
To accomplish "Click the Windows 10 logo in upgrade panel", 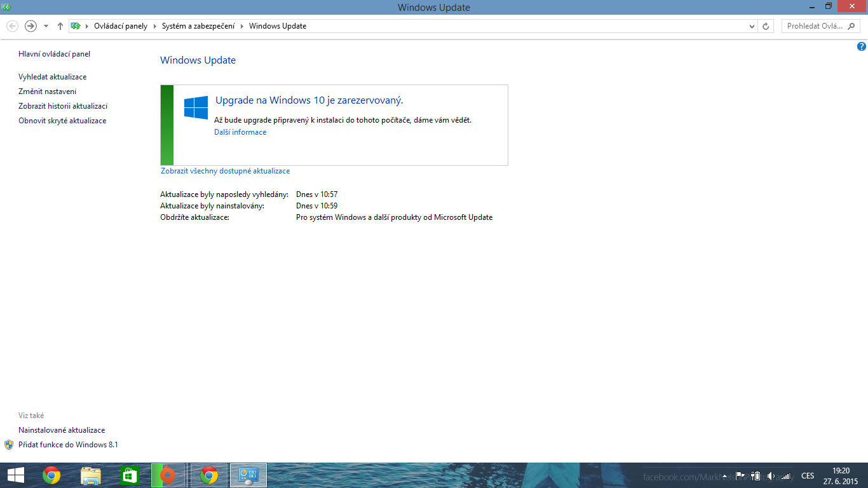I will point(196,108).
